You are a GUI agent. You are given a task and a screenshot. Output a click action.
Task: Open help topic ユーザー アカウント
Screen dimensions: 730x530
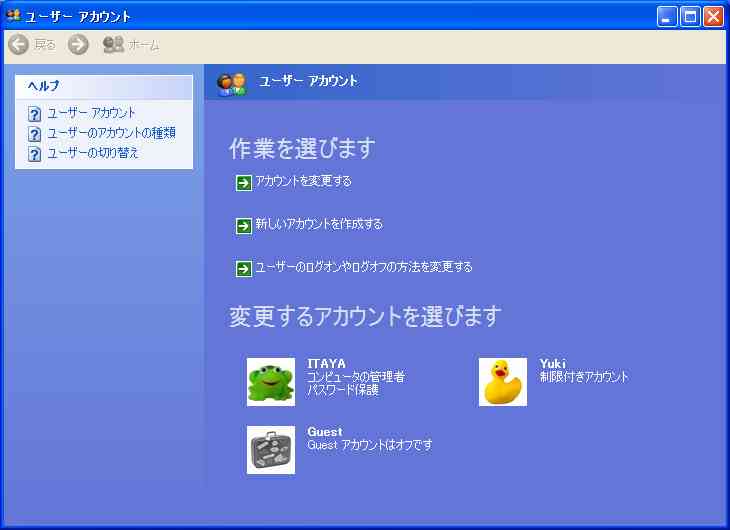coord(91,113)
